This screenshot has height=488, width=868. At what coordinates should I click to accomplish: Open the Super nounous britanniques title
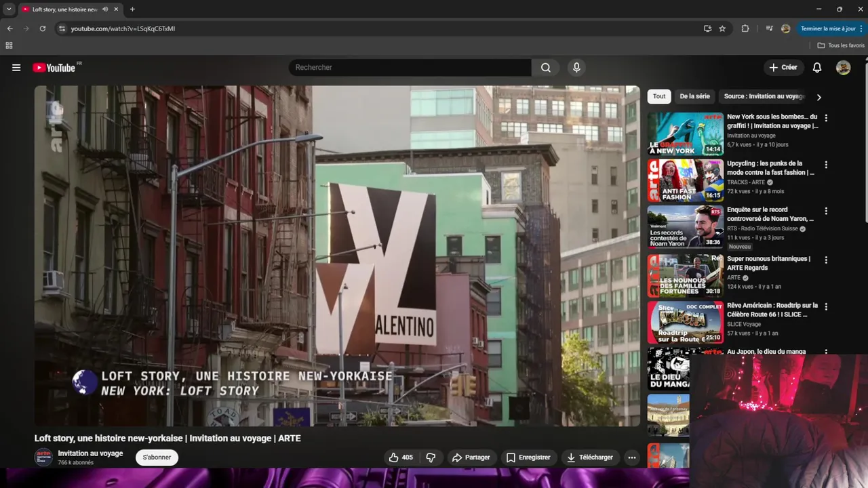coord(769,263)
